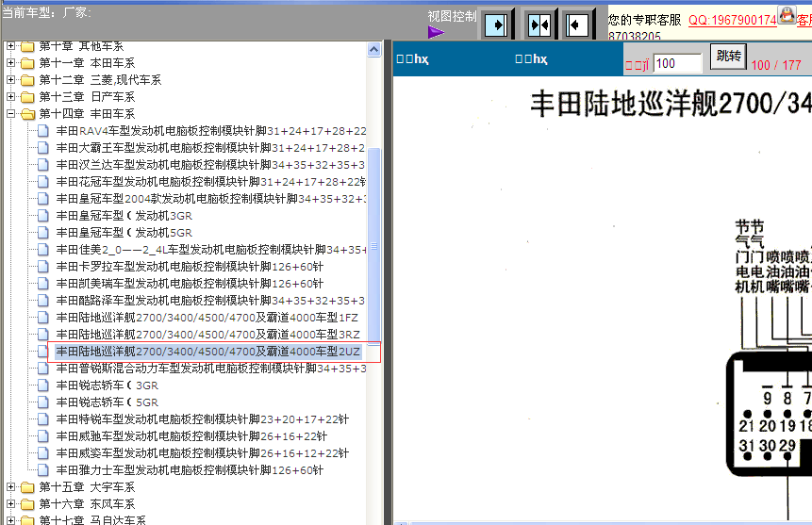Viewport: 812px width, 525px height.
Task: Open 丰田汉兰达车型发动机电脑板 entry
Action: point(210,165)
